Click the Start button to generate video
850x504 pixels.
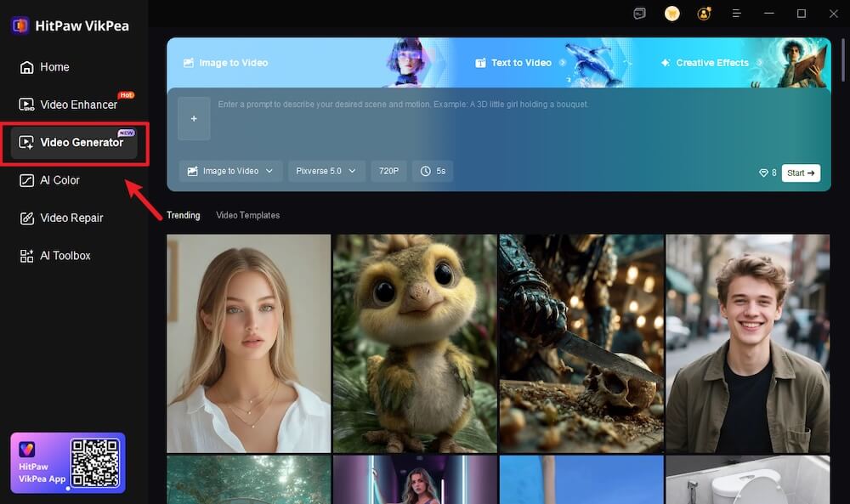(x=800, y=173)
